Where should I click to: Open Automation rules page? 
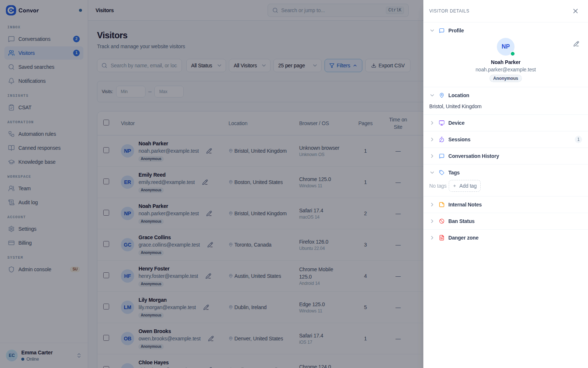point(44,134)
